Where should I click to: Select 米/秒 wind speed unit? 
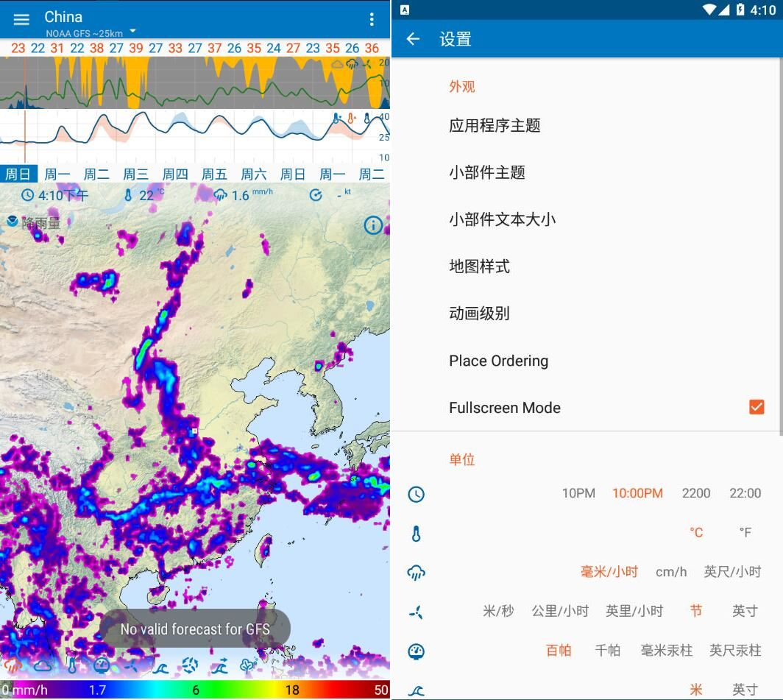tap(498, 610)
